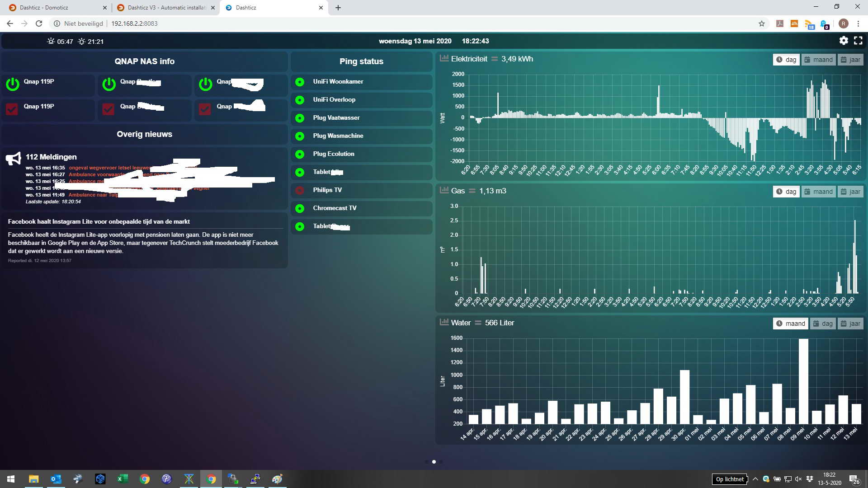Select 'dag' range for Gas graph
The width and height of the screenshot is (868, 488).
786,192
